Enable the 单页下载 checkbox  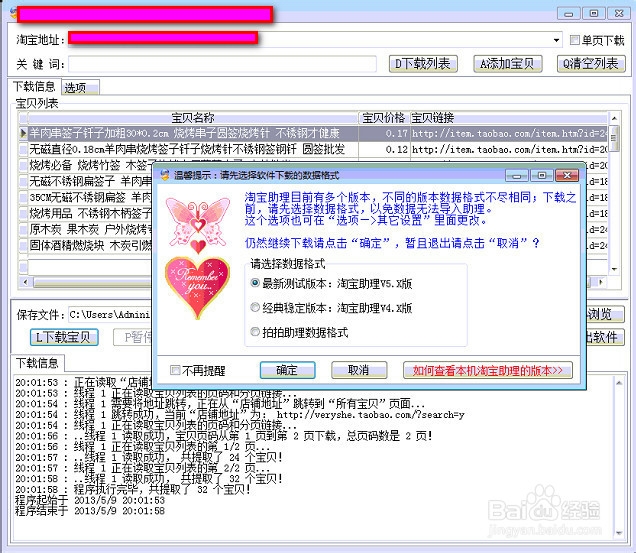574,40
